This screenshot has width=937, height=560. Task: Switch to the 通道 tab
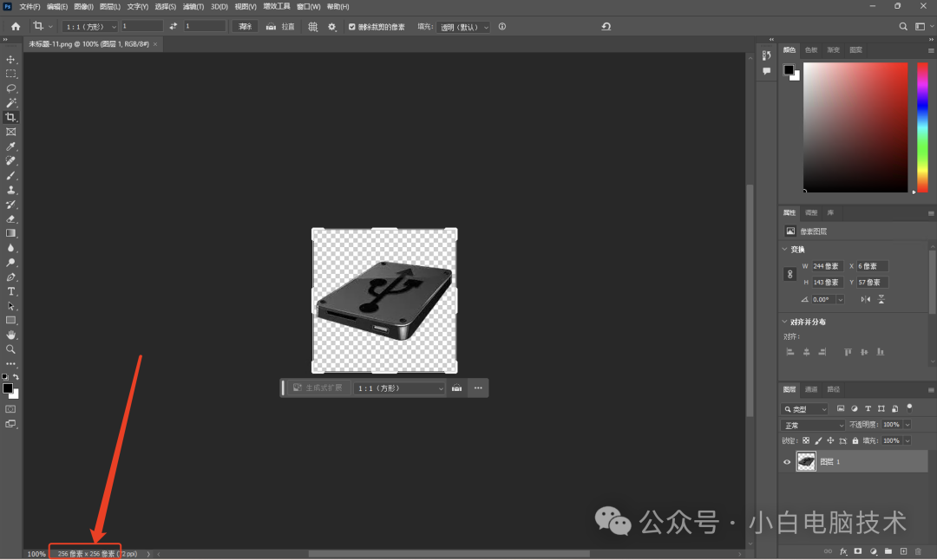(x=811, y=389)
